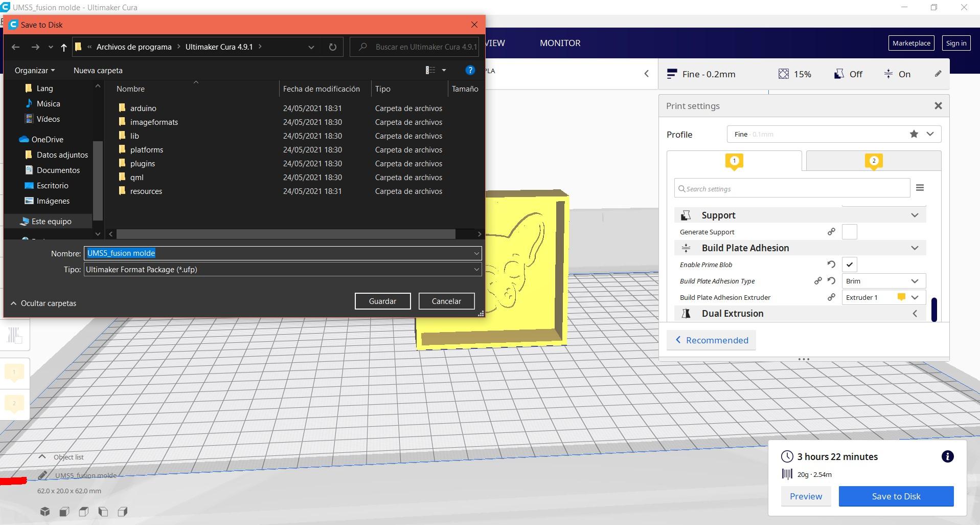Enable the Generate Support checkbox
Image resolution: width=980 pixels, height=525 pixels.
(x=849, y=232)
